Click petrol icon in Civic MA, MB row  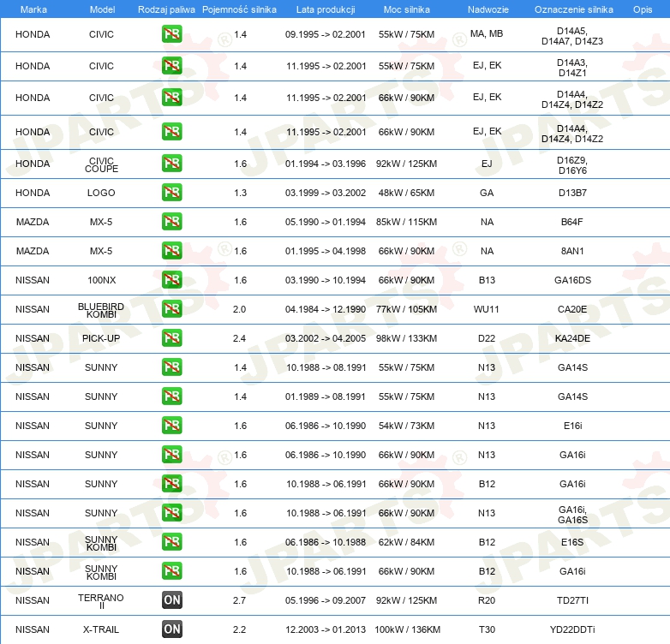tap(171, 34)
